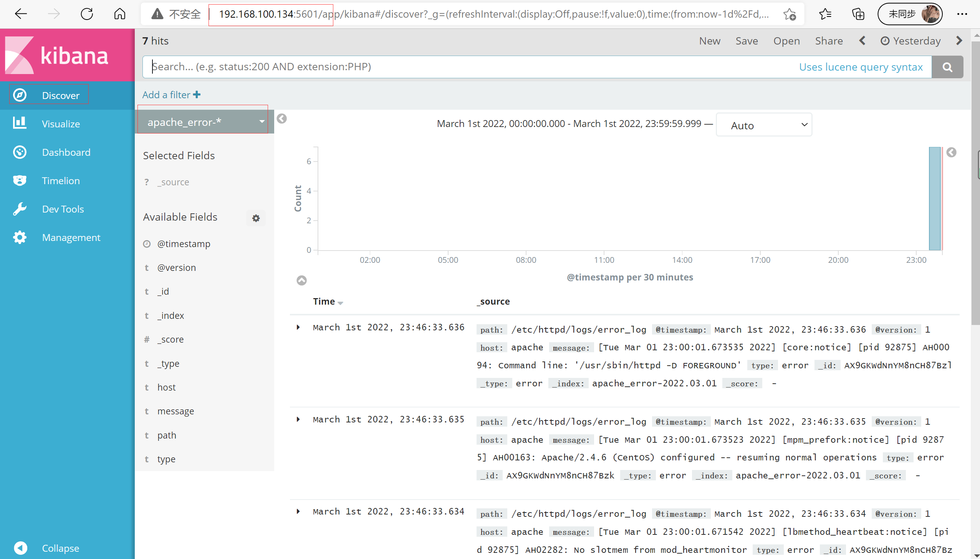This screenshot has height=559, width=980.
Task: Click Save in the top menu
Action: click(x=747, y=41)
